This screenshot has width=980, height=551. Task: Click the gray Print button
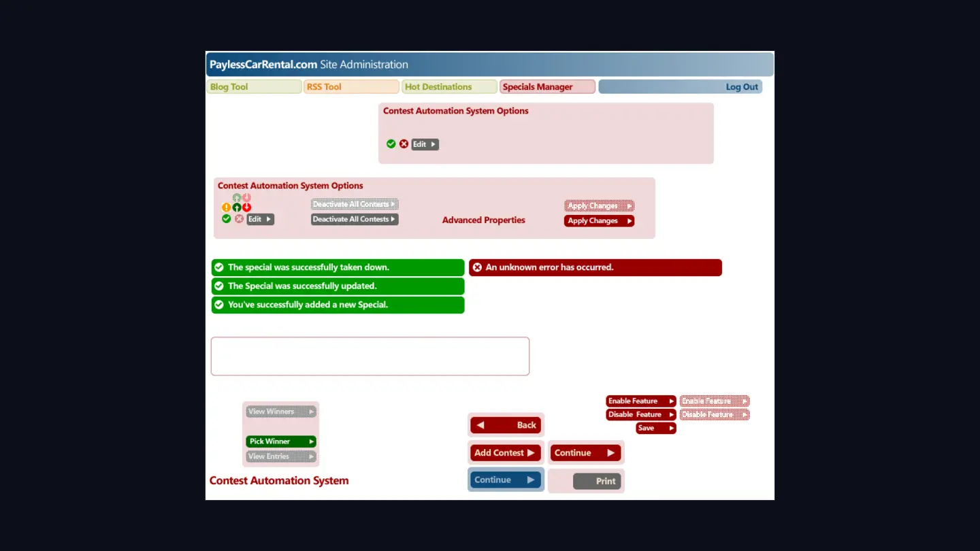click(597, 481)
